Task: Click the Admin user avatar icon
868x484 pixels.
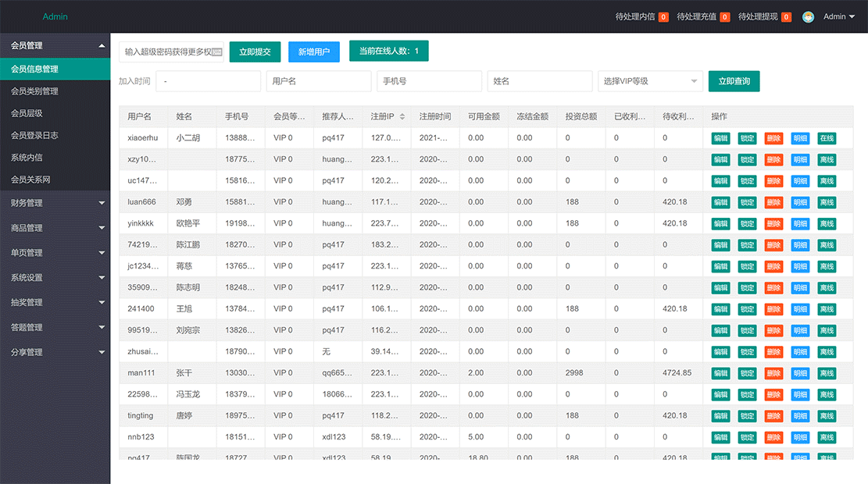Action: click(808, 16)
